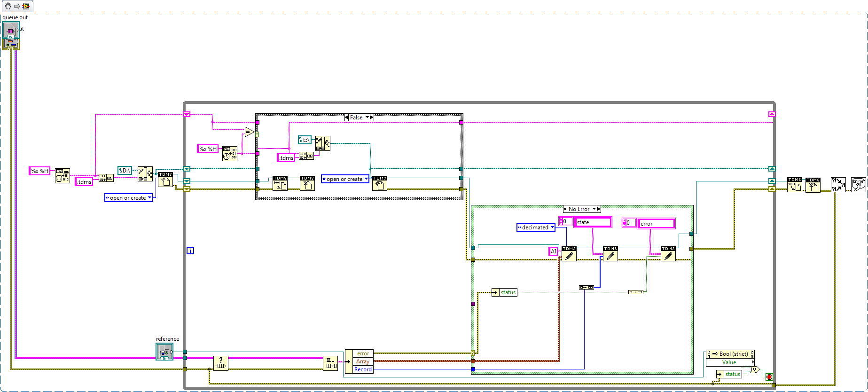Click the TDMS Write node under error
The image size is (868, 392).
tap(668, 254)
